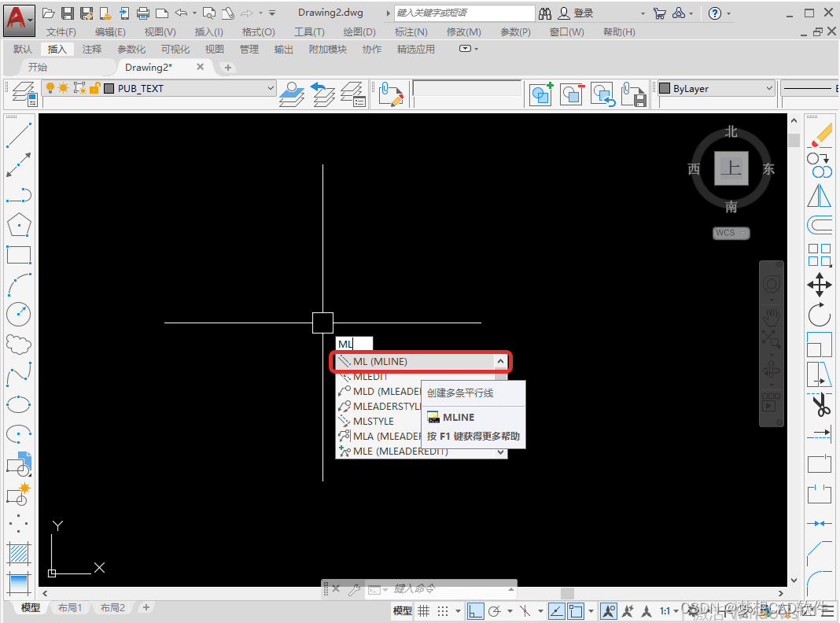Select the Arc draw tool

[x=19, y=285]
